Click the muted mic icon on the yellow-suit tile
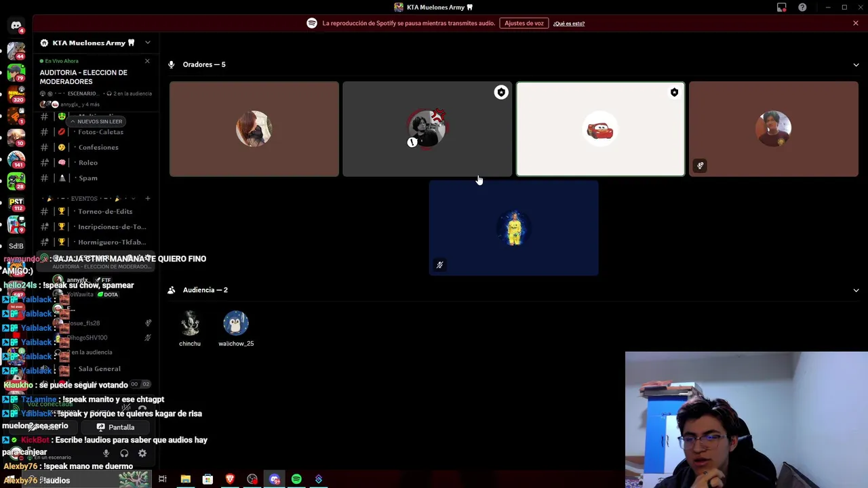This screenshot has height=488, width=868. (439, 265)
